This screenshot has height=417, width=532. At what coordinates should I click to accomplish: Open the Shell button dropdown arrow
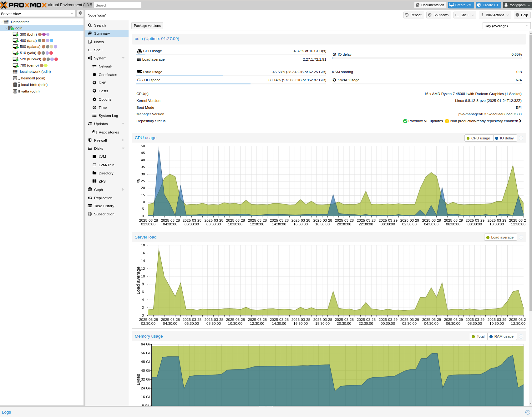coord(473,15)
